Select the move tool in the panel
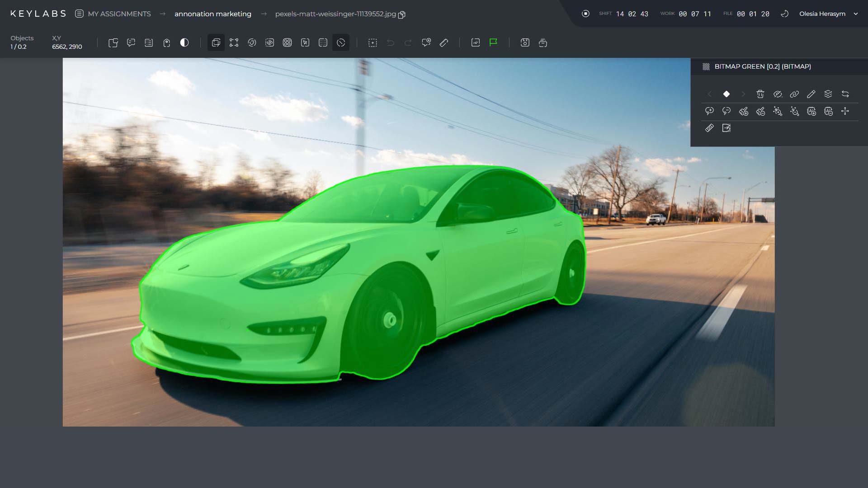 click(x=846, y=112)
